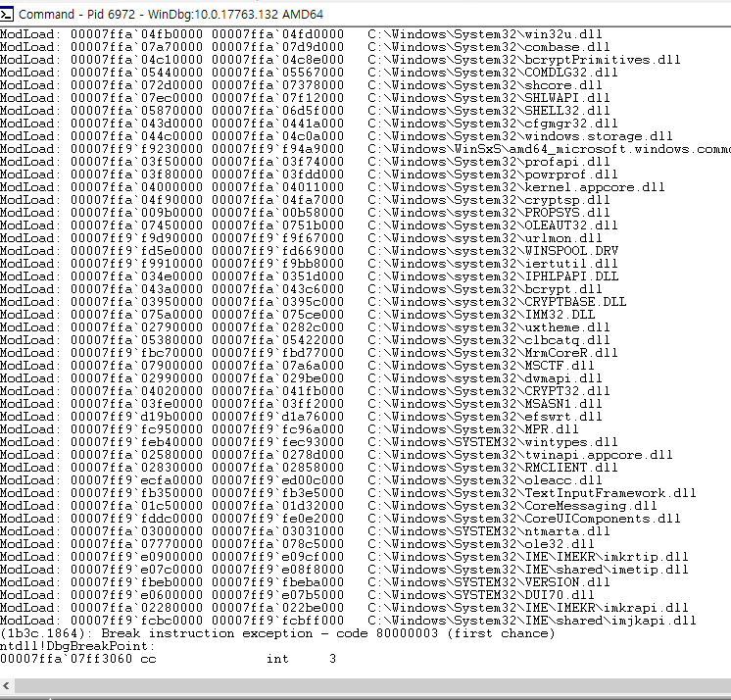Select the uxtheme.dll line

click(305, 327)
